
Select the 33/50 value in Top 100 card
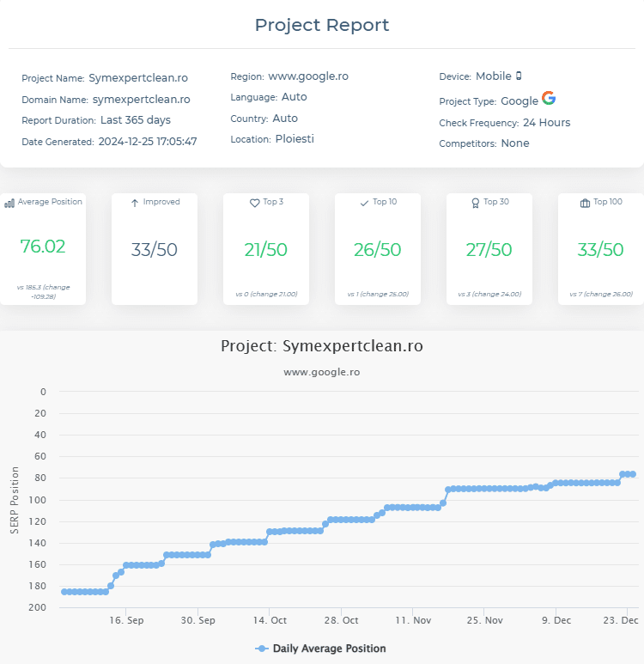click(x=600, y=250)
